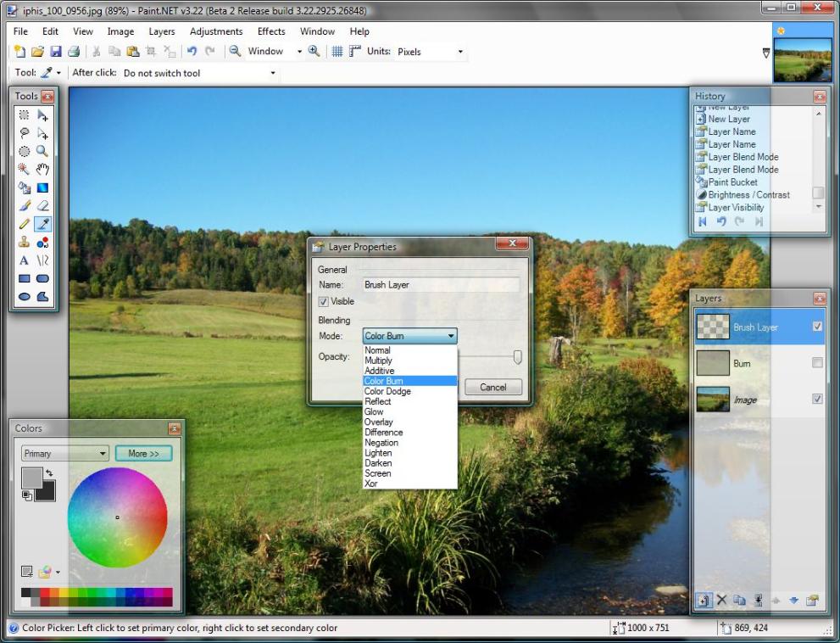Image resolution: width=840 pixels, height=643 pixels.
Task: Select the Magic Wand tool
Action: (x=25, y=170)
